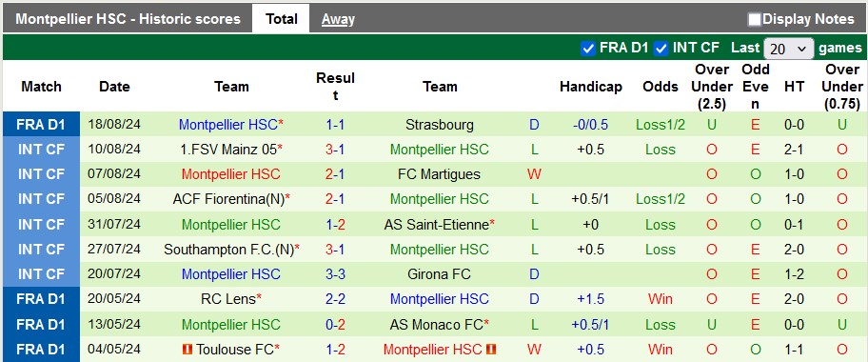The width and height of the screenshot is (868, 362).
Task: Open the FC Martigues team link
Action: click(x=440, y=174)
